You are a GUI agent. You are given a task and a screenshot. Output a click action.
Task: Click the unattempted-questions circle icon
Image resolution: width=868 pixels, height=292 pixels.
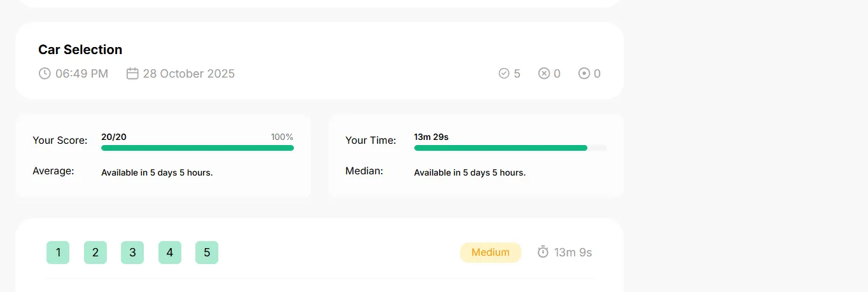584,74
